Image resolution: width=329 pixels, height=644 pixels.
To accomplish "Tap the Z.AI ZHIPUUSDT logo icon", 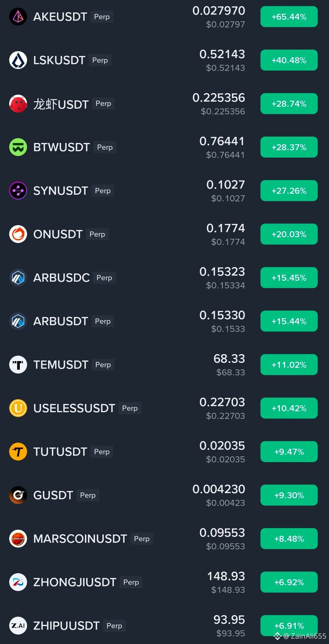I will click(18, 626).
